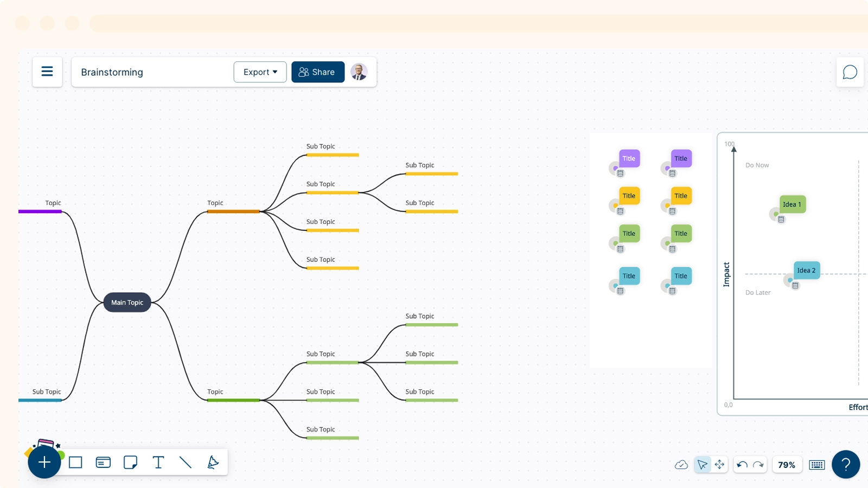This screenshot has width=868, height=488.
Task: Open the Export dropdown
Action: pos(260,72)
